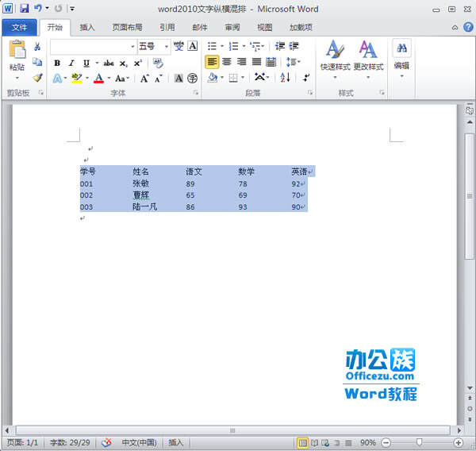The image size is (476, 451).
Task: Open the Change Case Aa dropdown
Action: [122, 79]
